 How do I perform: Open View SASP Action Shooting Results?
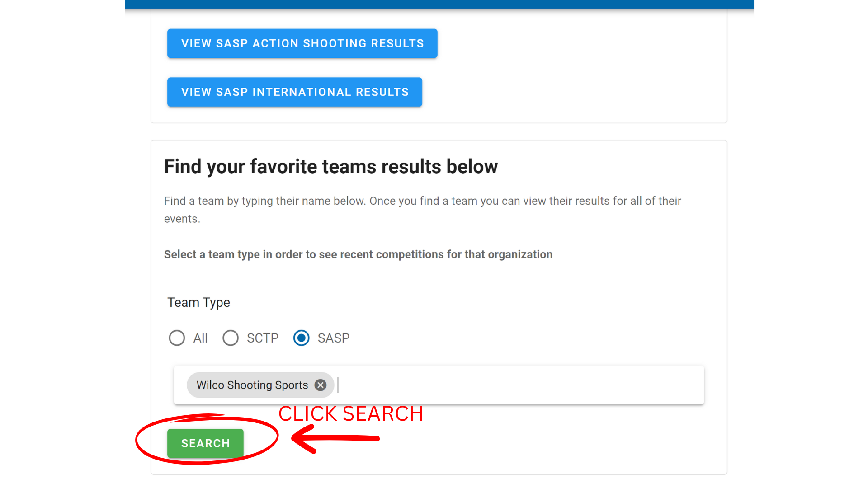[302, 43]
